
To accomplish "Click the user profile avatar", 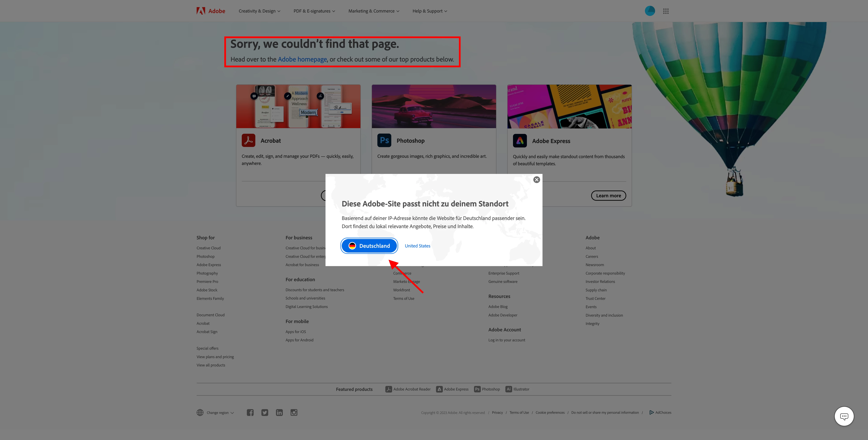I will (650, 11).
